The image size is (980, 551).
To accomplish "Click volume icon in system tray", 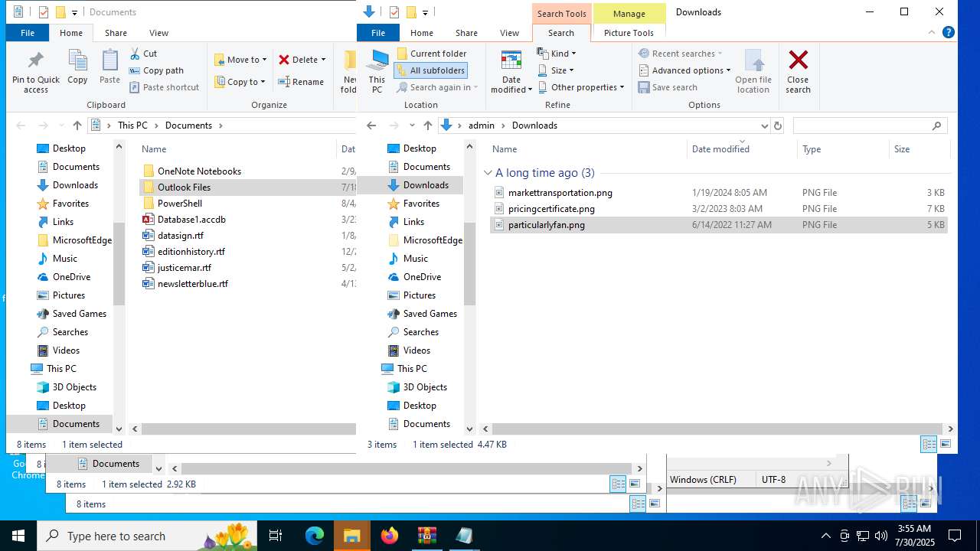I will [x=881, y=536].
